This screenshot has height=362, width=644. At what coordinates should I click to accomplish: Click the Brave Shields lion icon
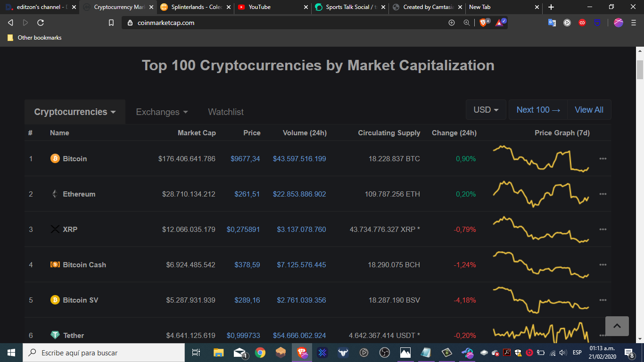coord(483,23)
